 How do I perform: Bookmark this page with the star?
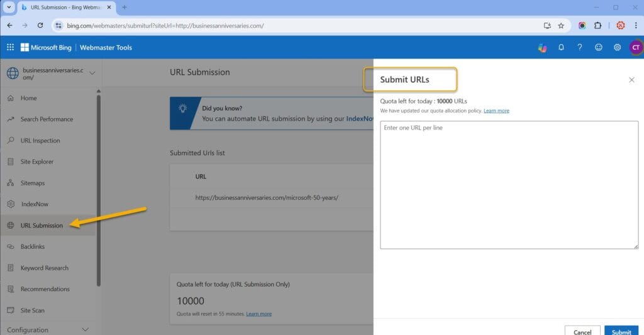click(x=561, y=25)
